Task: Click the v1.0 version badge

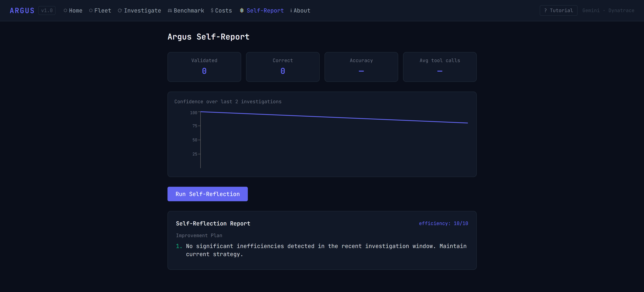Action: (x=47, y=10)
